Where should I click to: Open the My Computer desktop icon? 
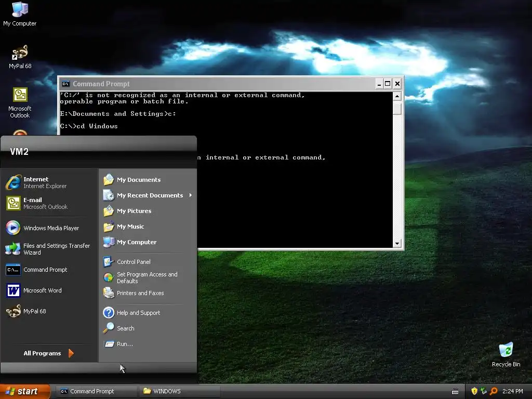pos(20,14)
